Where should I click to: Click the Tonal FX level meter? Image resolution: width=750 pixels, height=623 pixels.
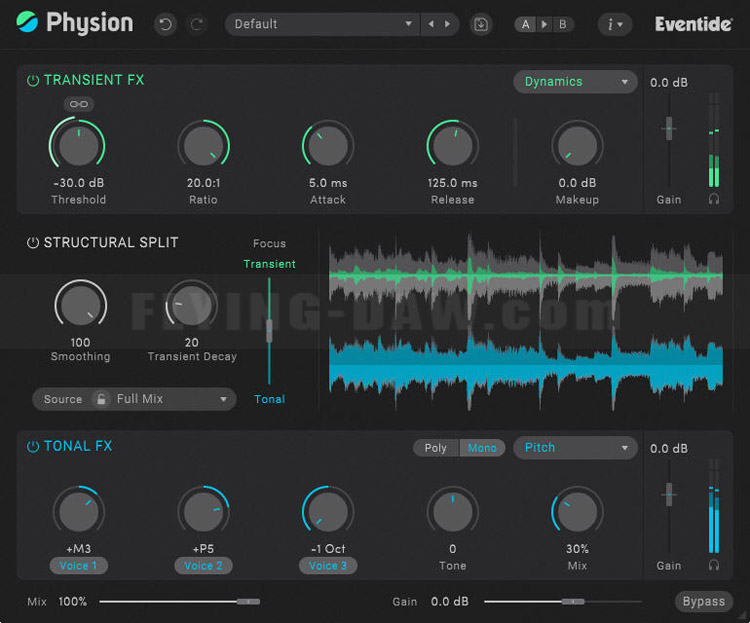pos(714,506)
